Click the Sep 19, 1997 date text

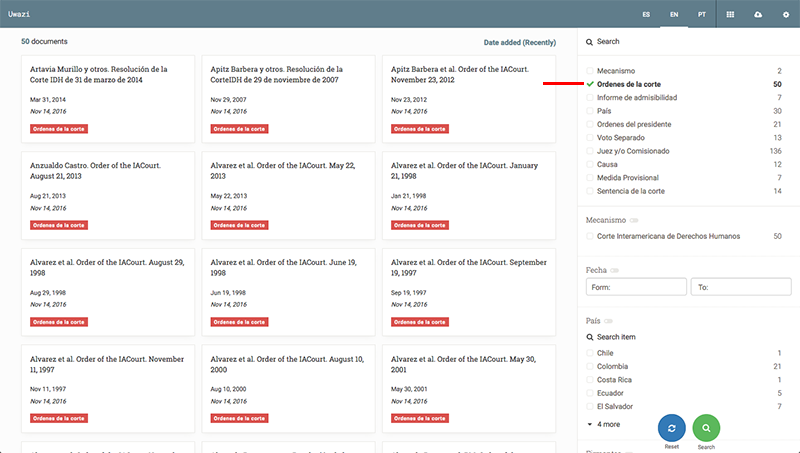pos(409,293)
